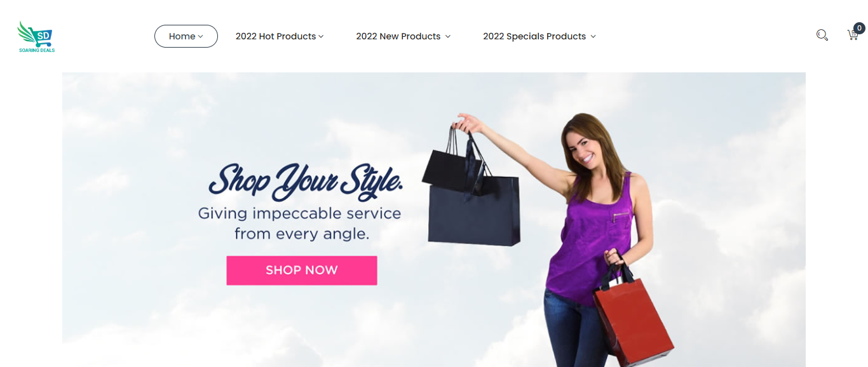Select the Home menu item
The image size is (868, 367).
point(186,36)
